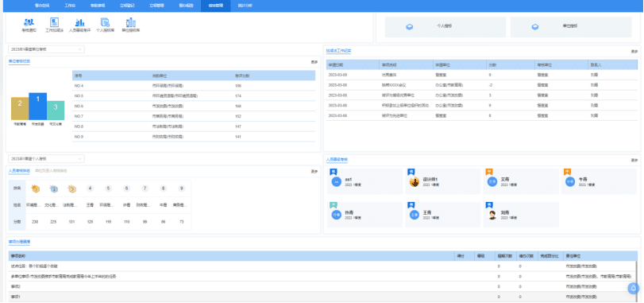Click the gold first-place medal icon

coord(36,188)
